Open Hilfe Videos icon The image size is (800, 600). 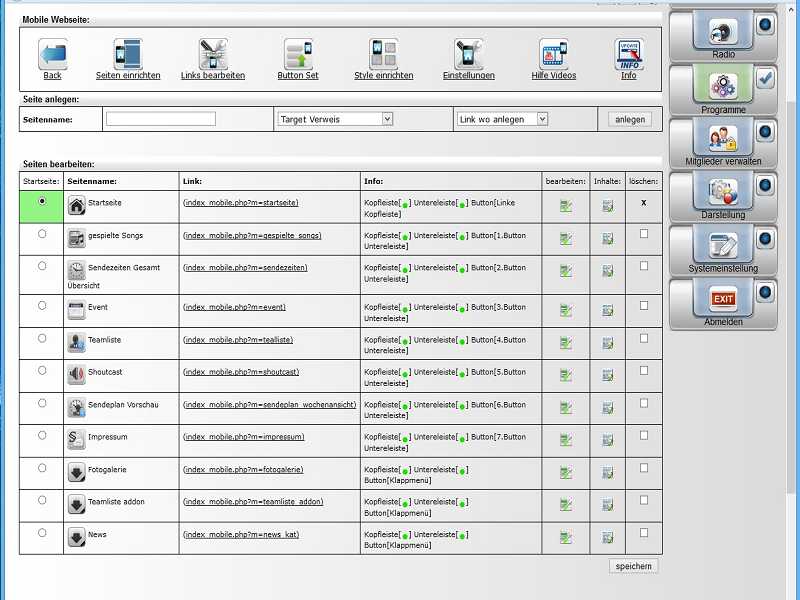click(554, 54)
